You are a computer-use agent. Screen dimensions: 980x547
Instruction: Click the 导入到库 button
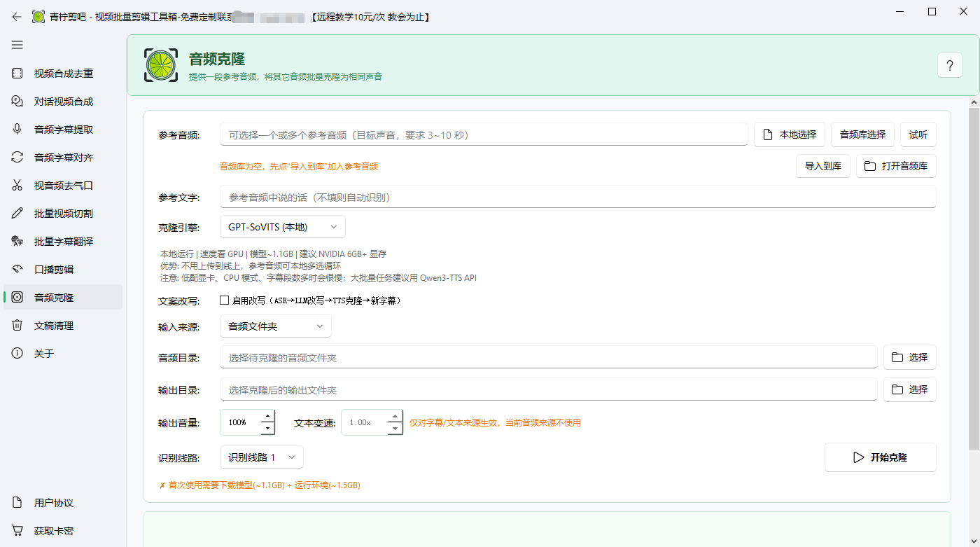[x=823, y=166]
